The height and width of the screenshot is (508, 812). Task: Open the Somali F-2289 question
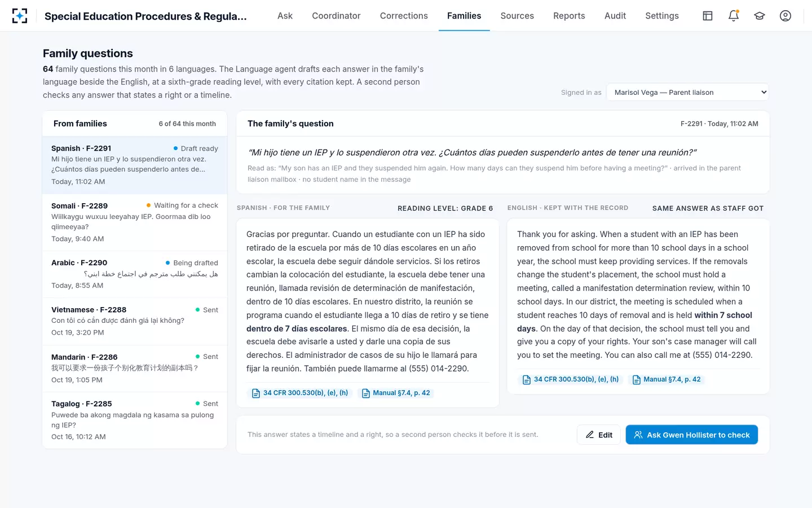coord(135,222)
